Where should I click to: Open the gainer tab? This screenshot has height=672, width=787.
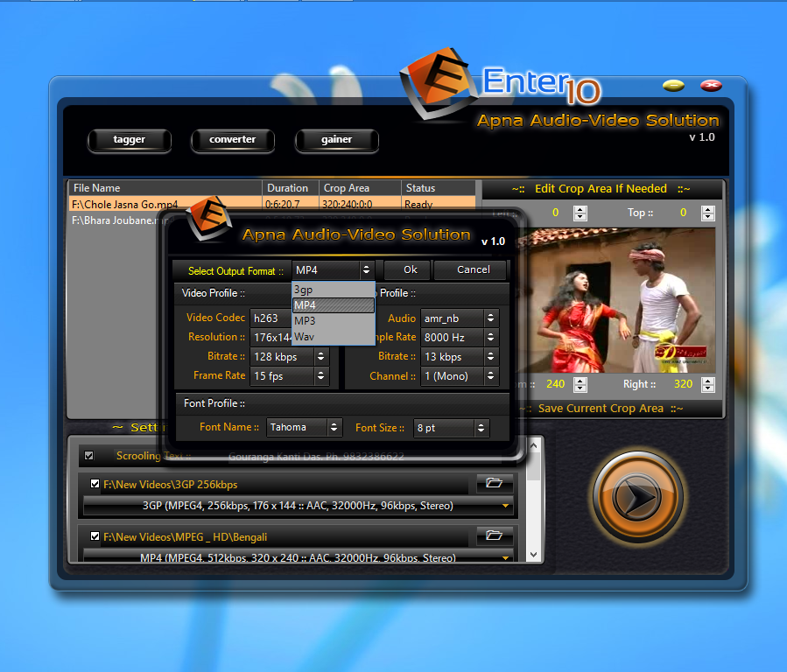(x=336, y=140)
